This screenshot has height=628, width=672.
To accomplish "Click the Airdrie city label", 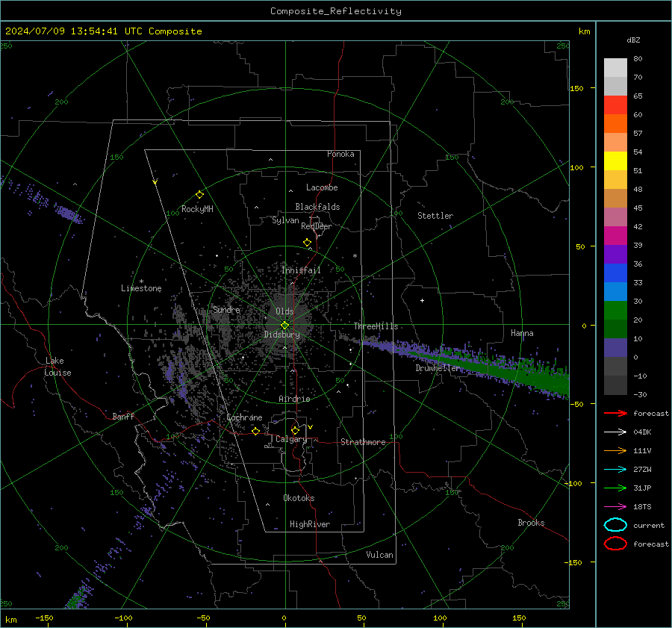I will [294, 399].
